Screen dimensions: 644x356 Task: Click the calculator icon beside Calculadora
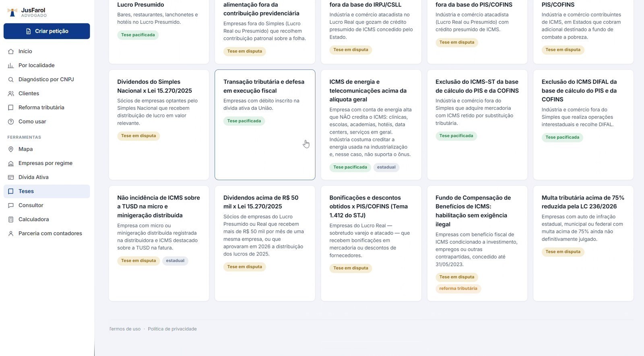tap(11, 220)
